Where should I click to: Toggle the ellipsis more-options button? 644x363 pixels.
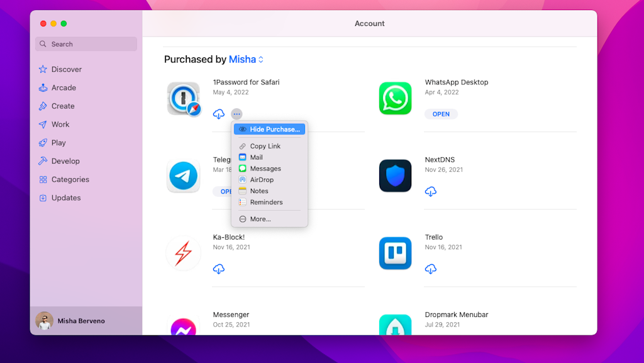click(236, 114)
